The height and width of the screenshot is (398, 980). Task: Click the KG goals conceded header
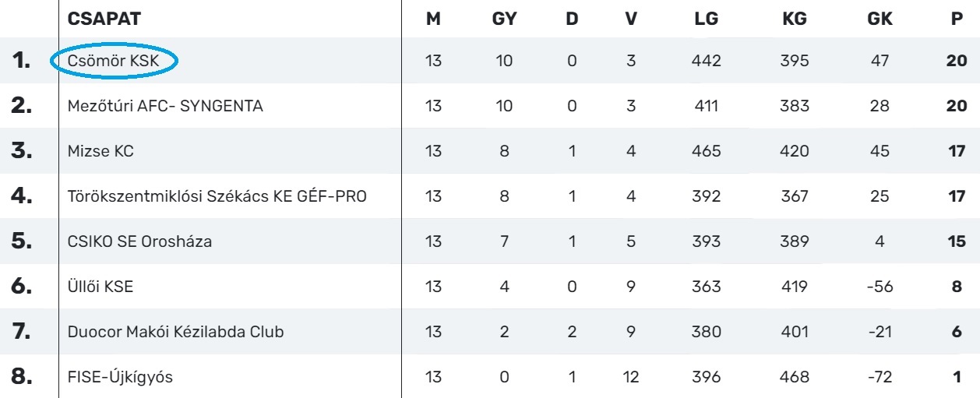tap(794, 19)
